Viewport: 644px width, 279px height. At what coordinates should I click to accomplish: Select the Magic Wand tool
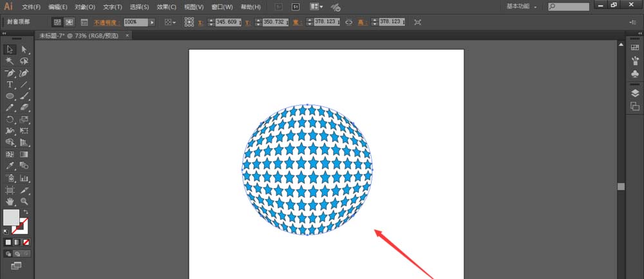tap(10, 61)
